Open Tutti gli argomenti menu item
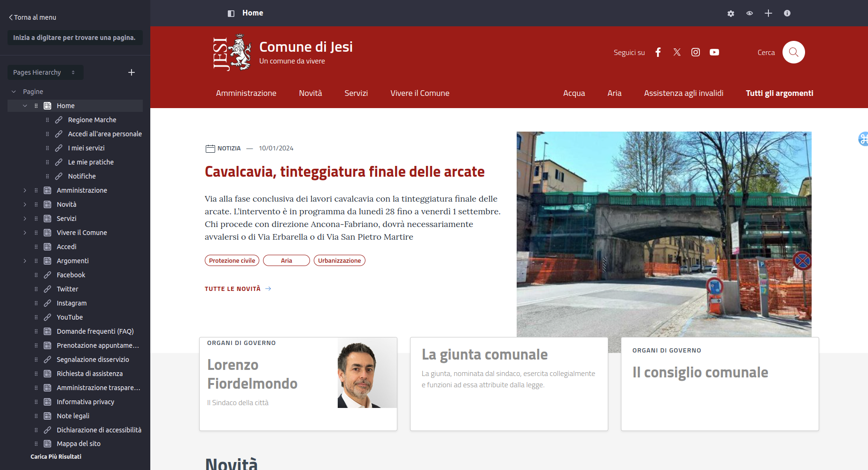 click(779, 93)
